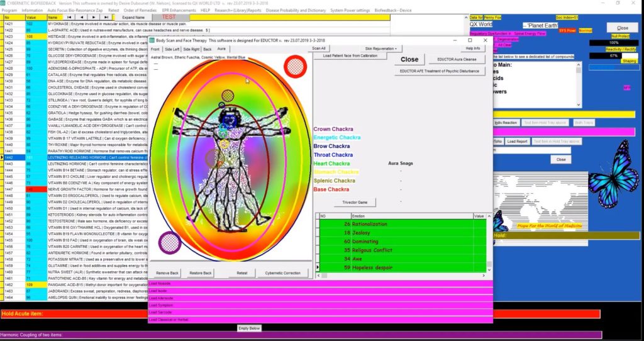Click the red TEST button
Viewport: 644px width, 341px height.
170,17
